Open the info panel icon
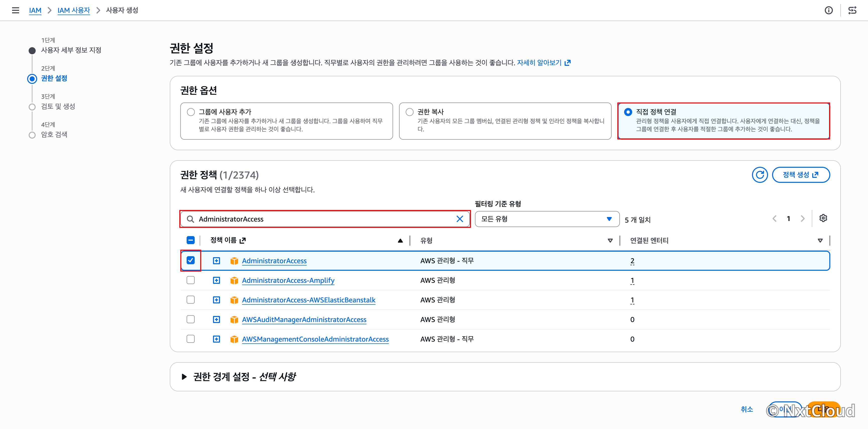The height and width of the screenshot is (429, 868). (829, 11)
